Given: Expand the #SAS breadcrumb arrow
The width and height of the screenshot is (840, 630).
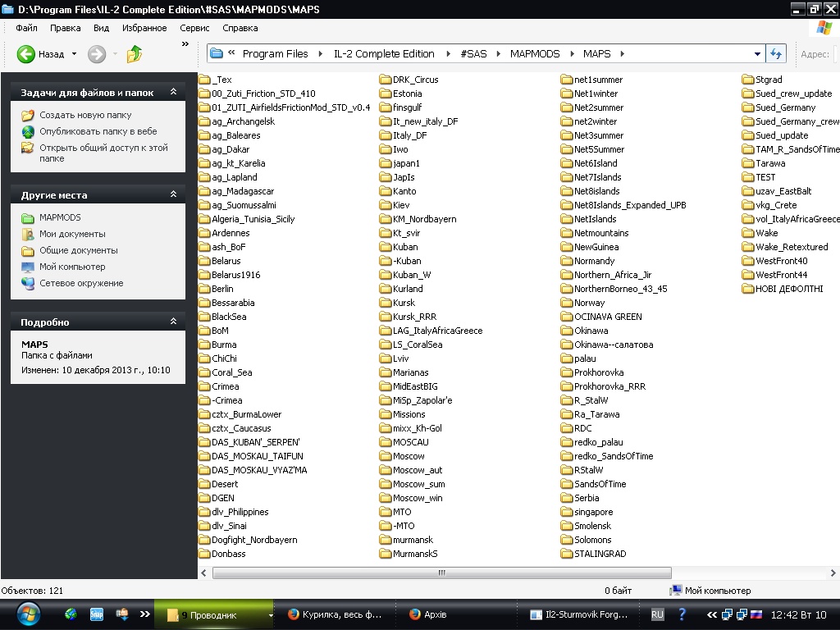Looking at the screenshot, I should point(498,53).
